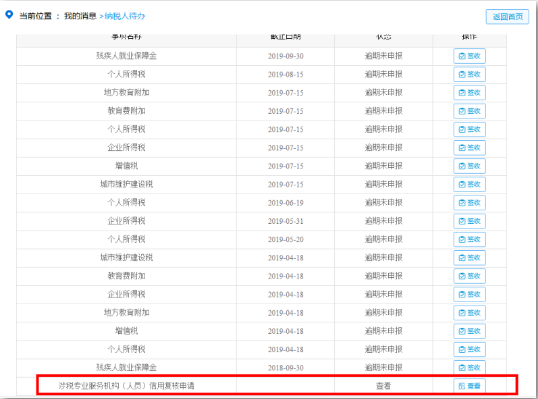Click 签收 for 残疾人就业保障金 due 2018-09-30

(469, 367)
